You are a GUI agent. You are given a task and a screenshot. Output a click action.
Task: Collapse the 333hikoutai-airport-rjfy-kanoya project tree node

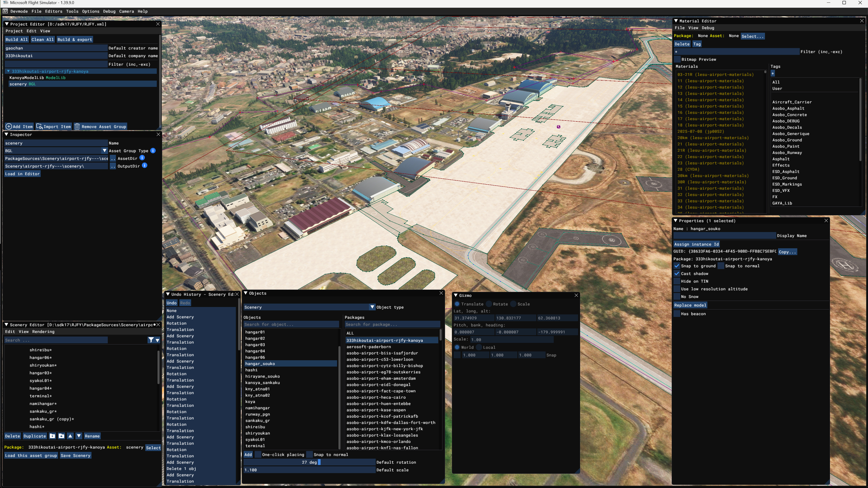8,71
